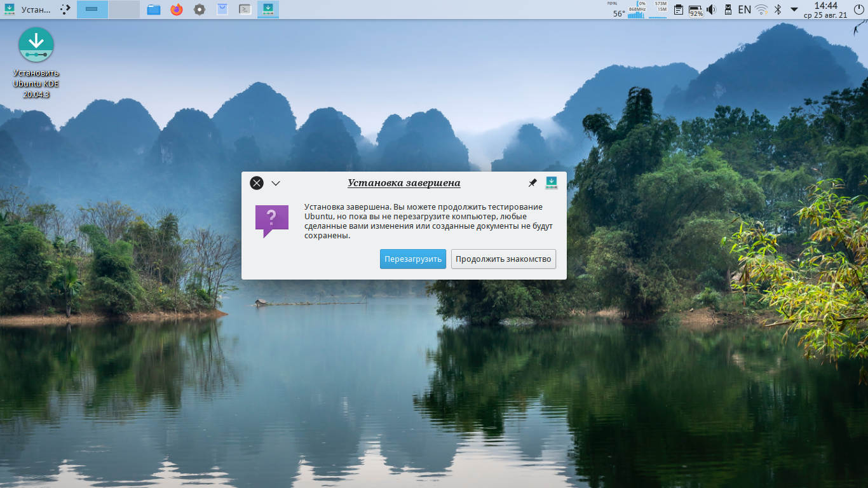The image size is (868, 488).
Task: Launch Konsole terminal from panel
Action: [245, 10]
